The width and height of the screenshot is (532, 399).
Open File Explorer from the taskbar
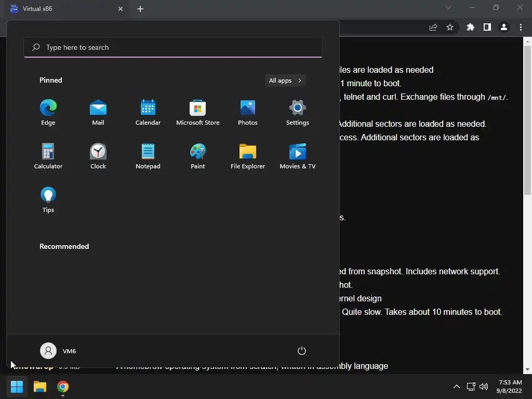(39, 387)
